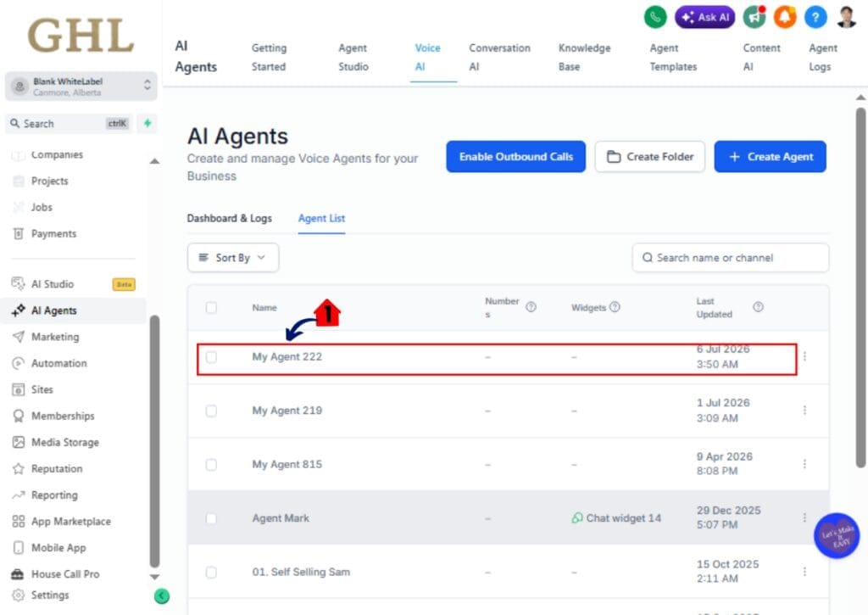The height and width of the screenshot is (615, 868).
Task: Switch to the Dashboard & Logs tab
Action: pos(229,218)
